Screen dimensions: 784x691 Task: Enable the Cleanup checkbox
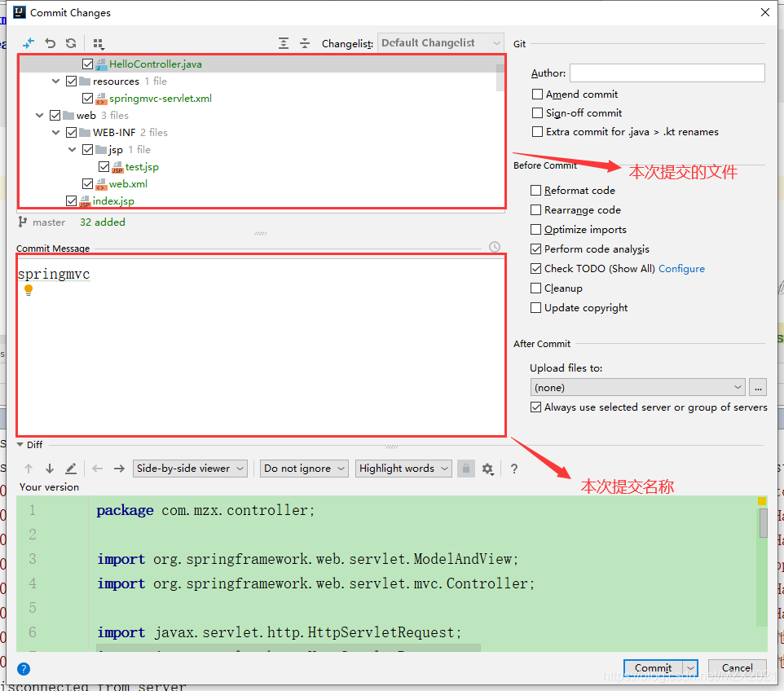coord(535,288)
